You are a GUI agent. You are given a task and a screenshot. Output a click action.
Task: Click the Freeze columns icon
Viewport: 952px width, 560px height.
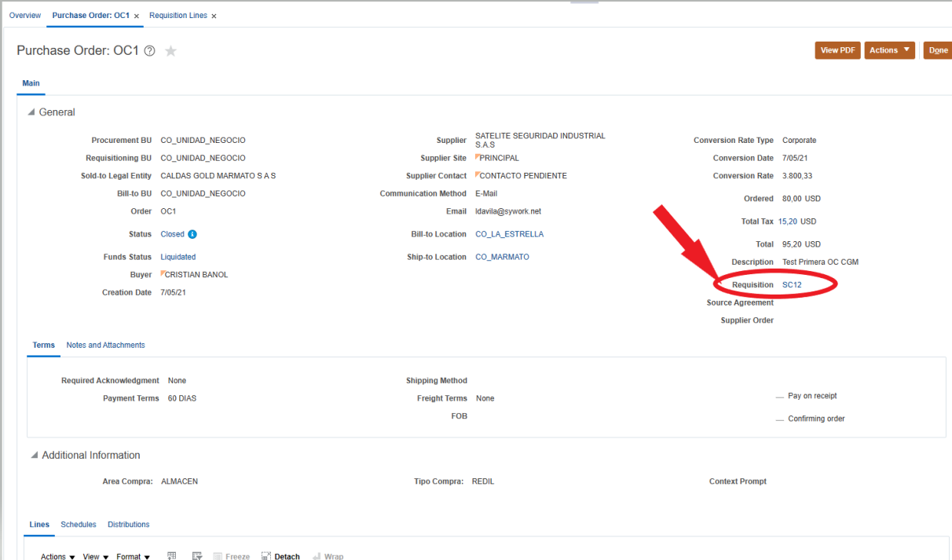pyautogui.click(x=233, y=555)
